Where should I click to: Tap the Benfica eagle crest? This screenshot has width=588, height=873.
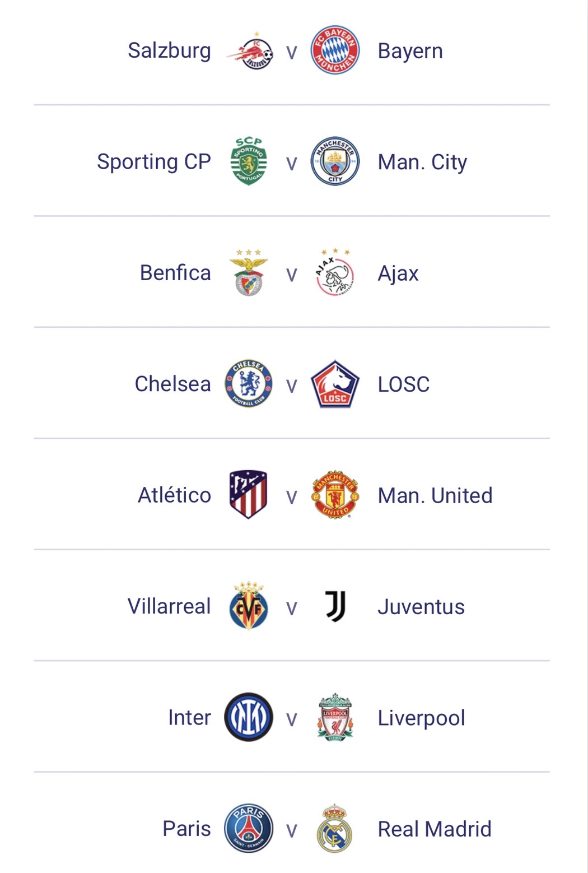(249, 273)
